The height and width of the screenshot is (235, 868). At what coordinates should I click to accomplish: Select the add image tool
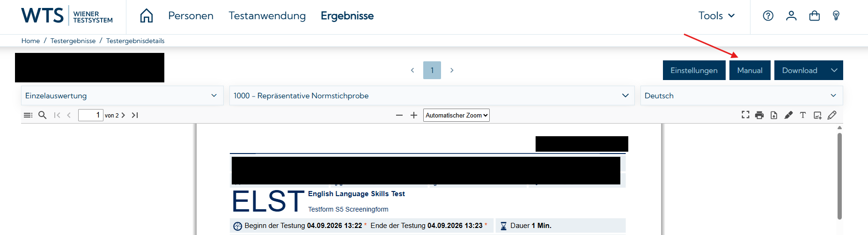tap(817, 115)
